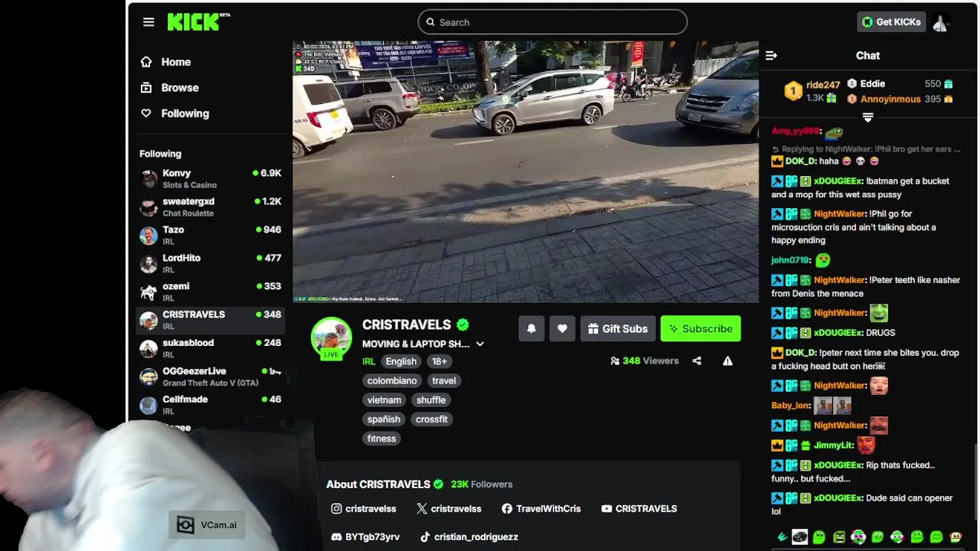Click gifter Eddie in leaderboard
The image size is (980, 551).
pyautogui.click(x=873, y=84)
